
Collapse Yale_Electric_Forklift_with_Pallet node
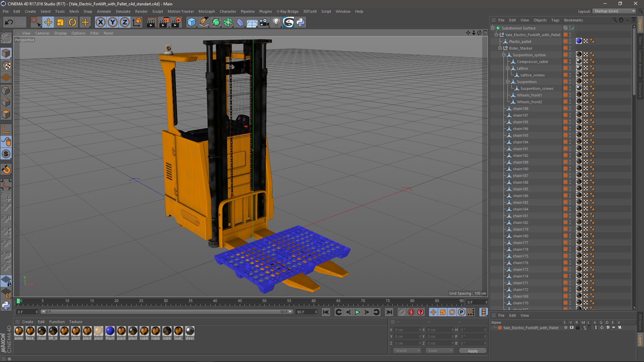point(496,35)
